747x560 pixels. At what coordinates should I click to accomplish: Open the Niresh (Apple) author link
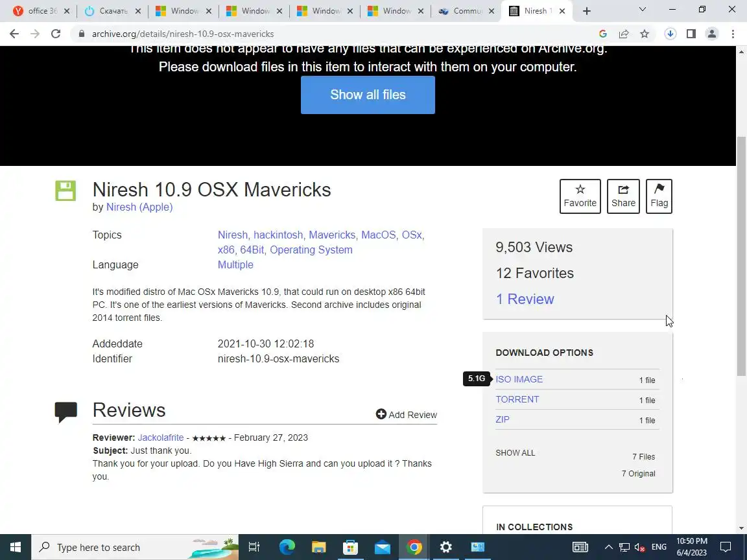pos(139,207)
